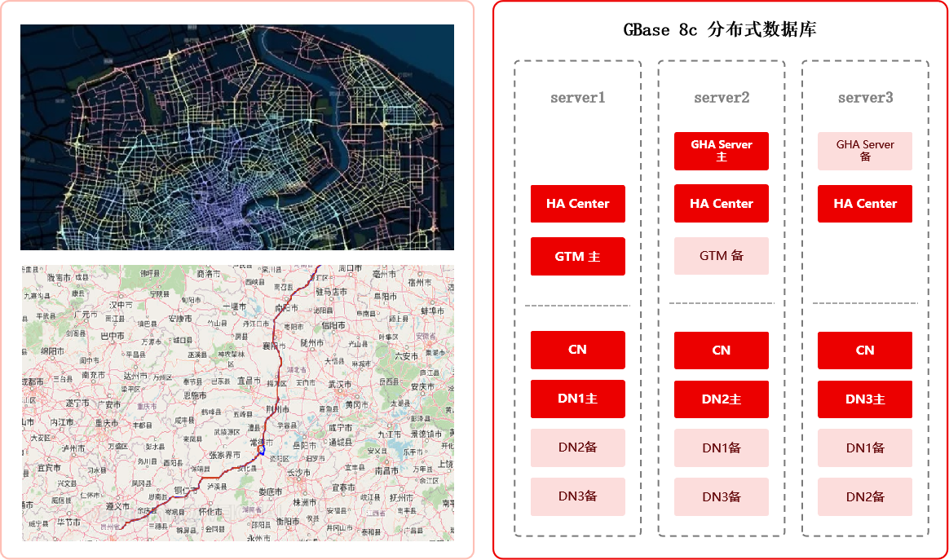Click 蚌埠市 label on the route map
The image size is (949, 560).
click(x=432, y=311)
